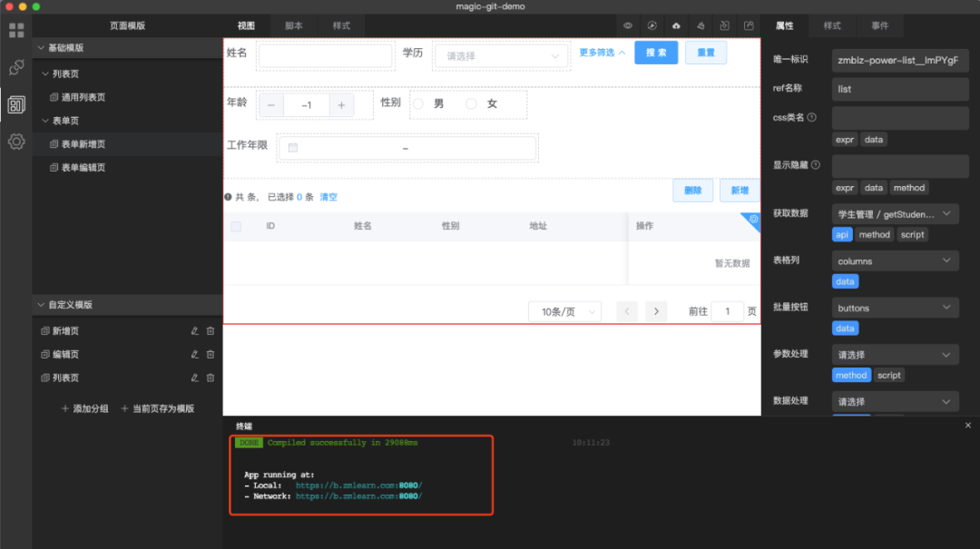
Task: Switch to the 属性 tab
Action: click(784, 25)
